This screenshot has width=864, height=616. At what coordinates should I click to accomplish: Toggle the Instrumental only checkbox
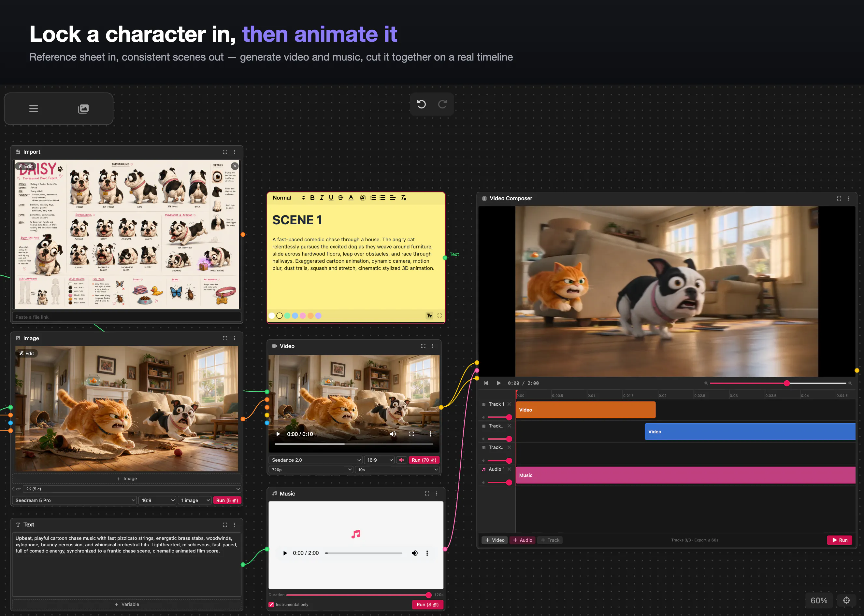[271, 605]
